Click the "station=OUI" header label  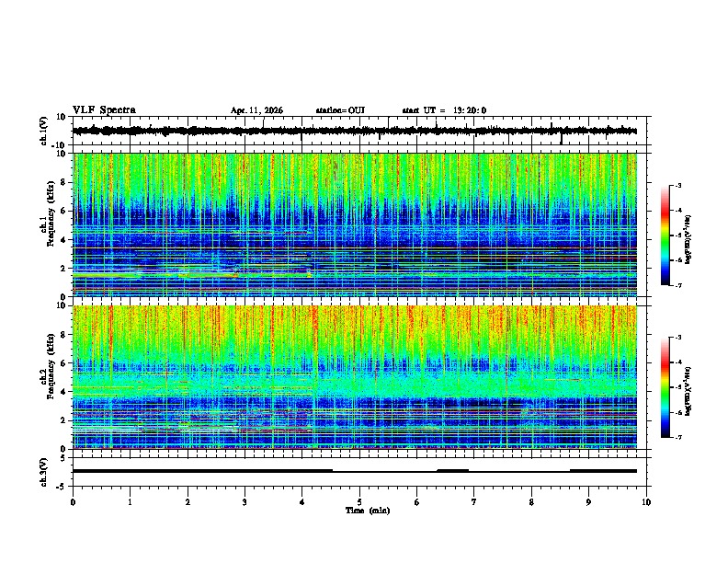[340, 110]
